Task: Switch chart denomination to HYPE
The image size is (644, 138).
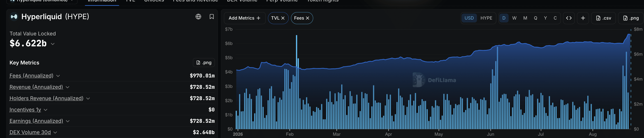Action: pos(486,18)
